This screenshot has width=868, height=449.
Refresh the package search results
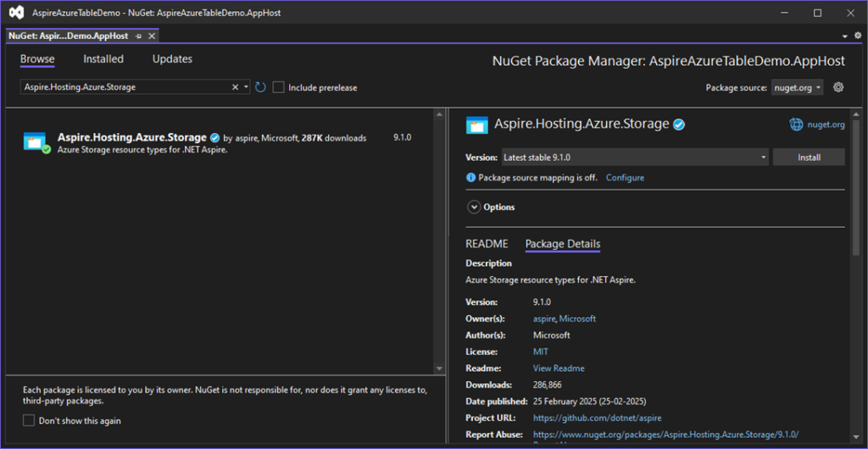(261, 86)
